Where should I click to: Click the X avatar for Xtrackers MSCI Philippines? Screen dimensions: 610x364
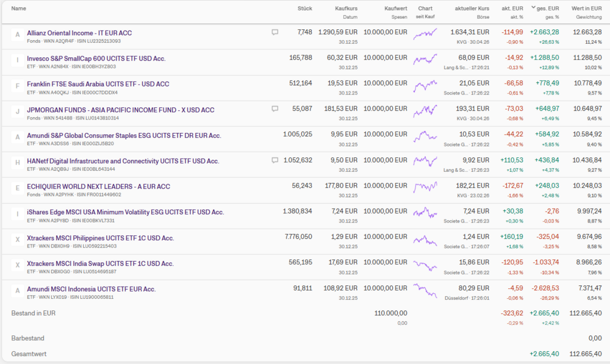point(18,240)
